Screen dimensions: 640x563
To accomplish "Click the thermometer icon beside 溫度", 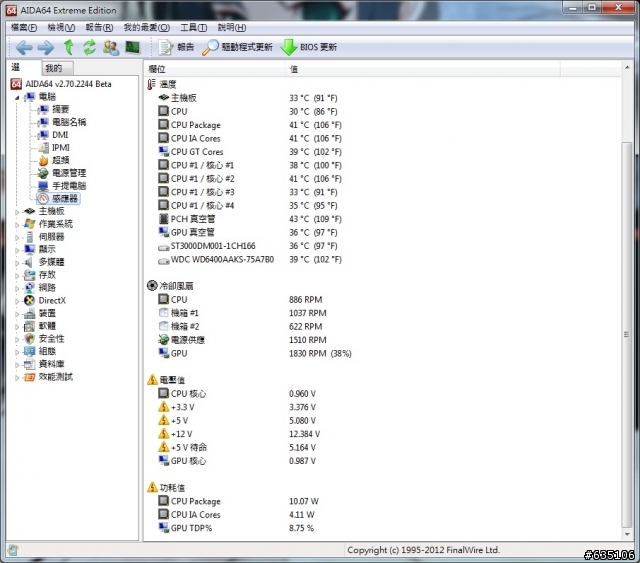I will 151,85.
